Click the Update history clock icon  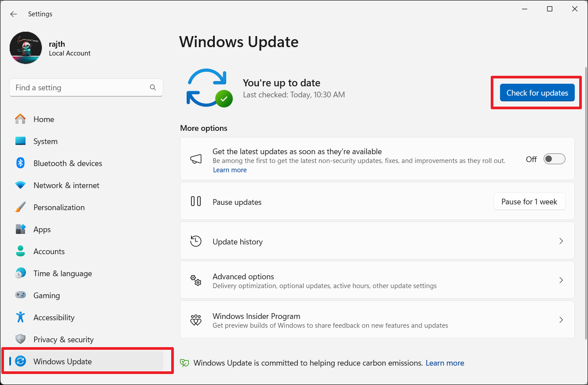click(x=196, y=241)
